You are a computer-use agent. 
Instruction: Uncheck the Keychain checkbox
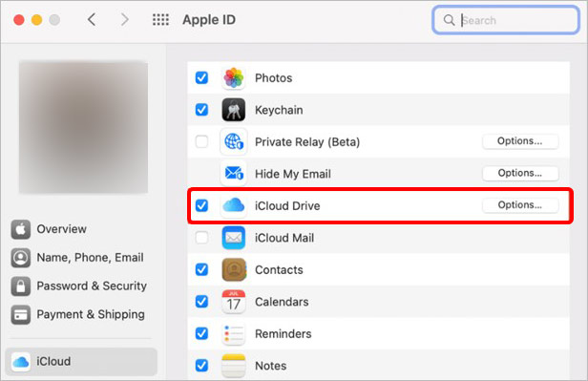pos(201,110)
